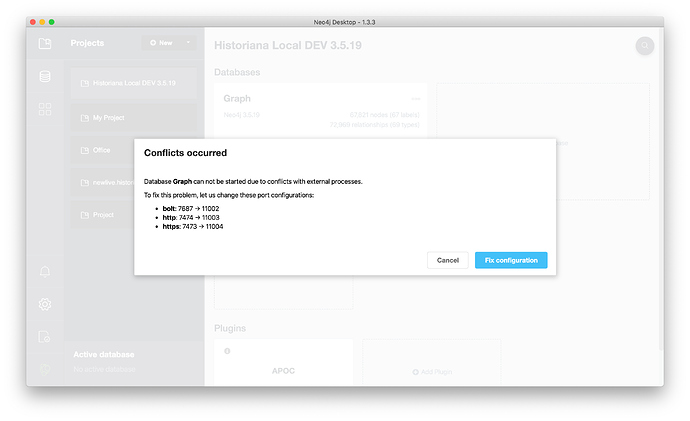Select the Project entry in list
Image resolution: width=690 pixels, height=421 pixels.
(x=103, y=215)
